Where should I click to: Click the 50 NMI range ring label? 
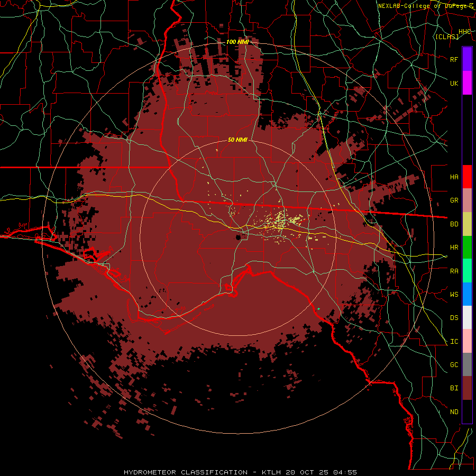[237, 140]
